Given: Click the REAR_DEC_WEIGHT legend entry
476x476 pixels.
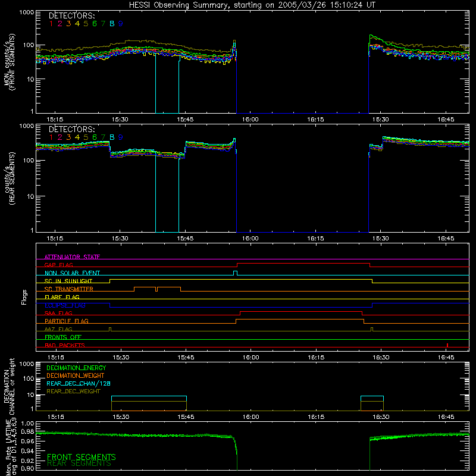Looking at the screenshot, I should (73, 392).
